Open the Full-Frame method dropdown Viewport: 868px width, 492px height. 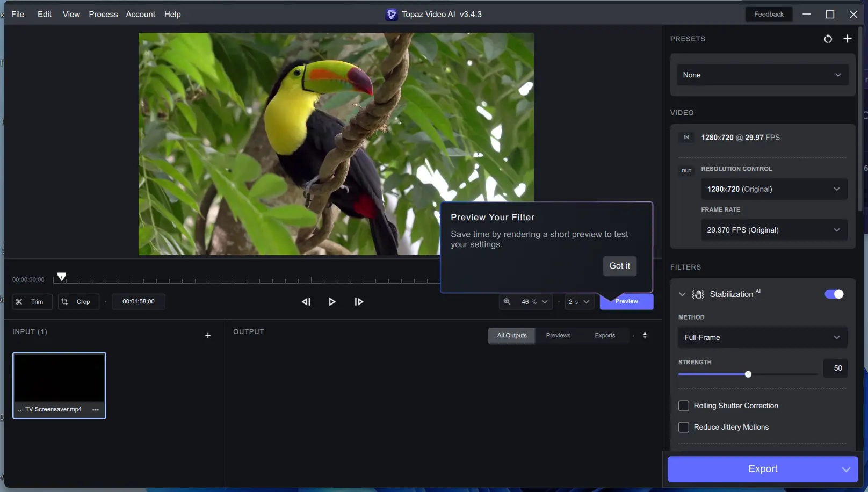point(763,337)
